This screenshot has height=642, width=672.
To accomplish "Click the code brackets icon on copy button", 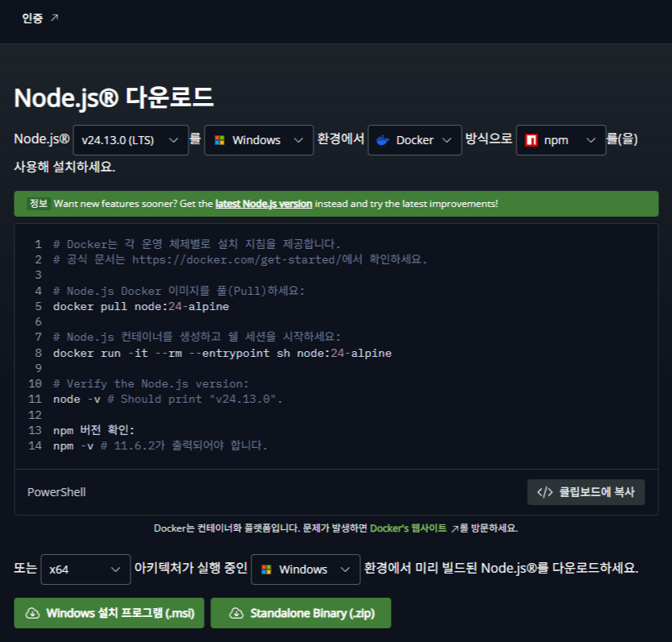I will [545, 492].
